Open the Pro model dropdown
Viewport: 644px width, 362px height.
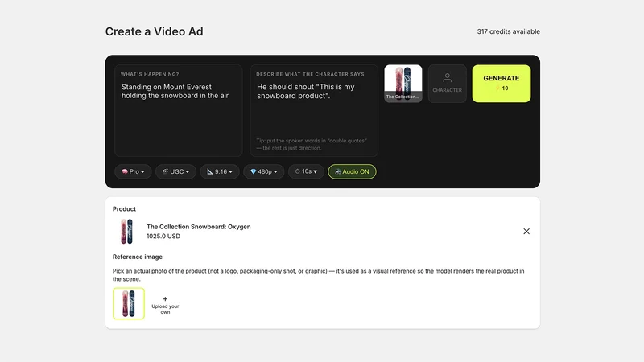coord(133,171)
